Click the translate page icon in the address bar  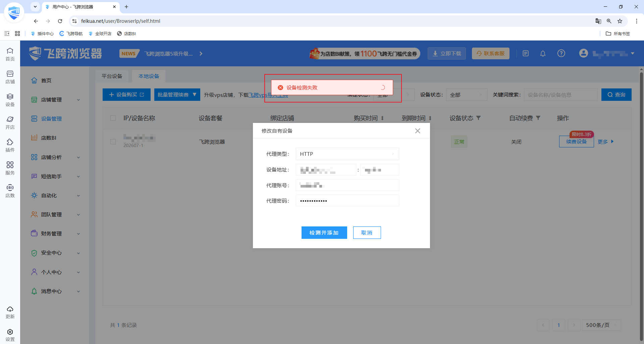pyautogui.click(x=598, y=21)
